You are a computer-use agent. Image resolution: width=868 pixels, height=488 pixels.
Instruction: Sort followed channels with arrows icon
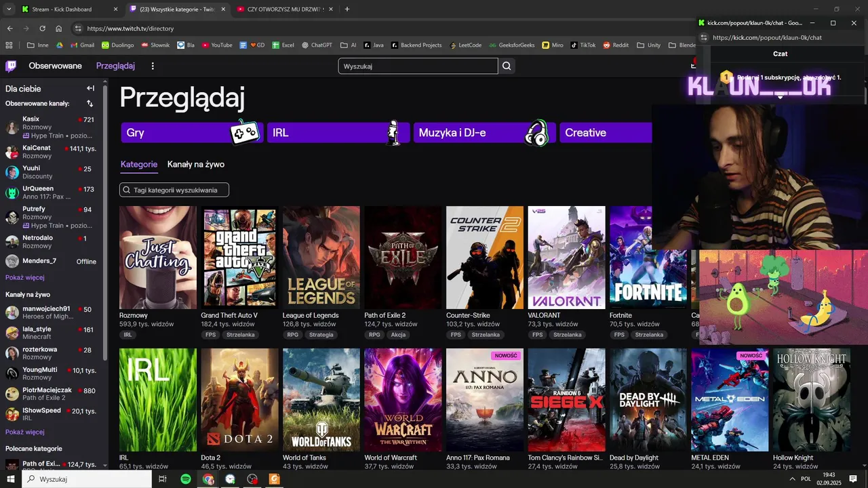click(x=90, y=104)
